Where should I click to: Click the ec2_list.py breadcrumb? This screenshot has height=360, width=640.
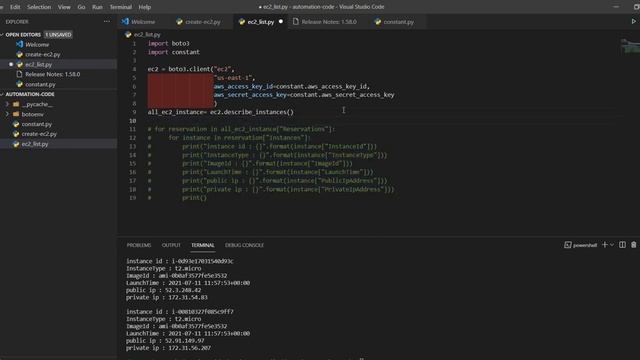pyautogui.click(x=147, y=35)
